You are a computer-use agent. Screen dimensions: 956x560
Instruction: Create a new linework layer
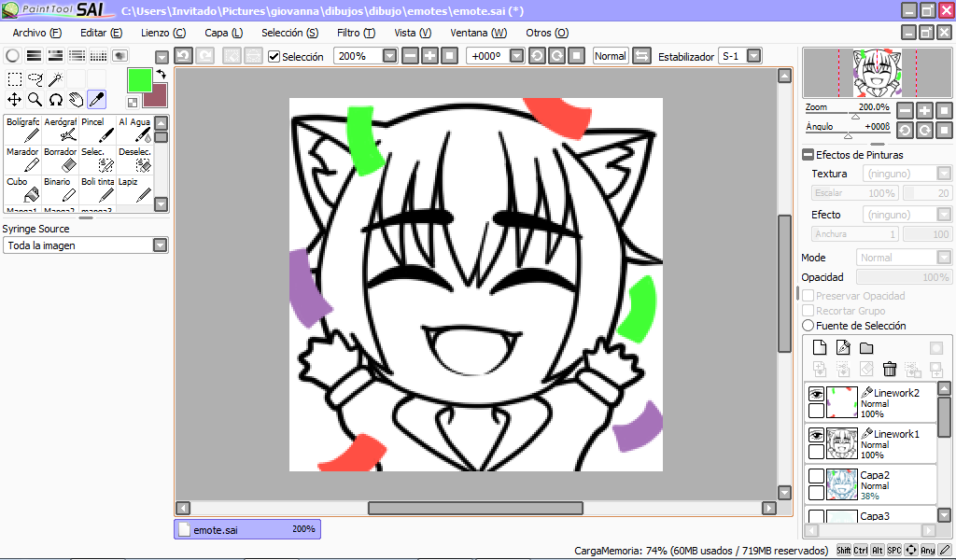[x=843, y=348]
